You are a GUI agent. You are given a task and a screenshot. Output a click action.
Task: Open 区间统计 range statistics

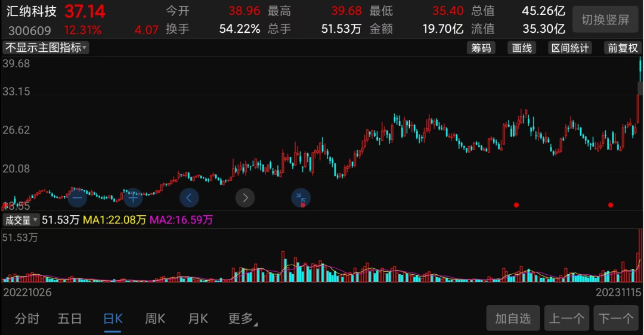(x=570, y=48)
